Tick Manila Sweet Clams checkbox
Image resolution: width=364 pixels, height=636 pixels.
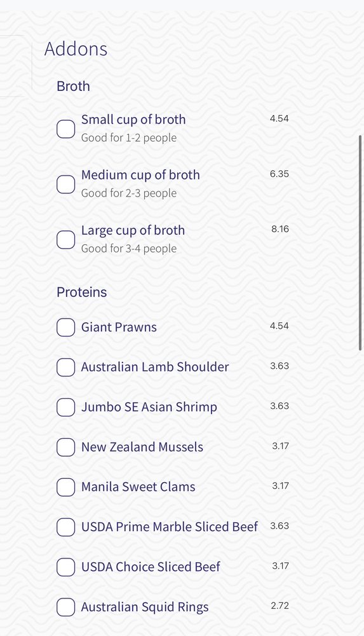coord(65,487)
